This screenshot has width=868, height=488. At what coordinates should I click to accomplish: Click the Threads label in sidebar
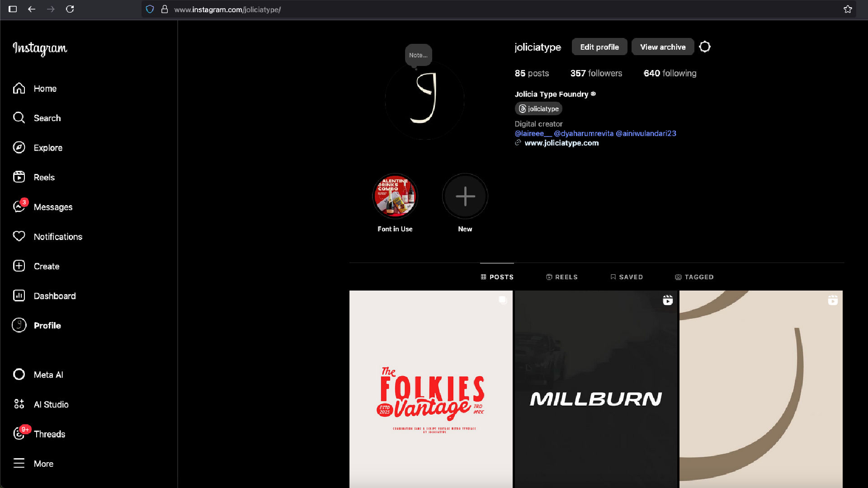pyautogui.click(x=49, y=434)
